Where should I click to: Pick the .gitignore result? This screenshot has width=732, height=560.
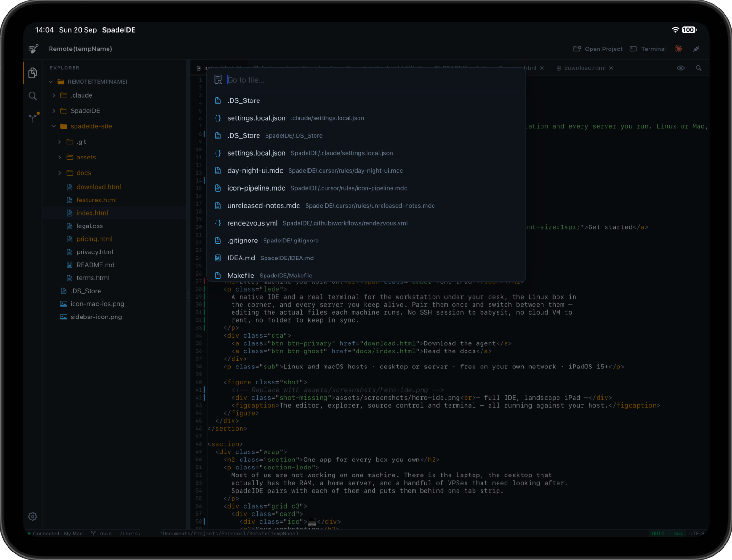point(366,240)
